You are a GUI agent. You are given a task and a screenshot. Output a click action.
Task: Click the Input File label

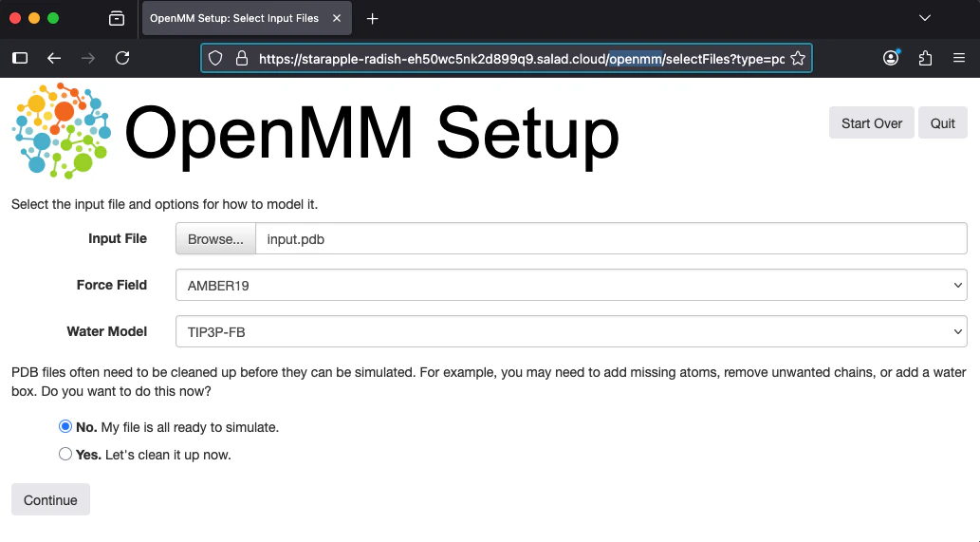point(118,238)
